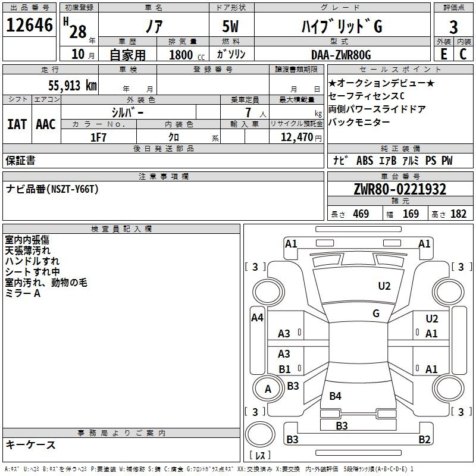This screenshot has height=476, width=476.
Task: Select the 出品番号 header label
Action: (x=29, y=8)
